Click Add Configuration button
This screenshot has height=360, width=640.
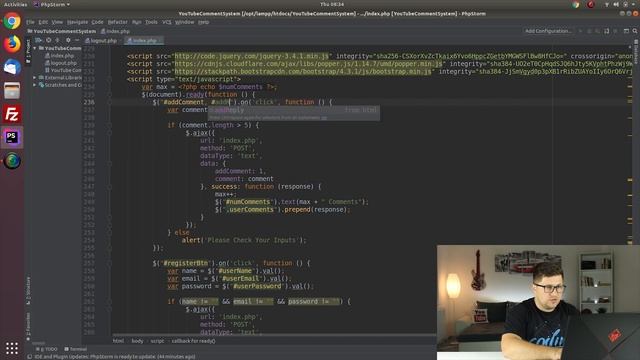(x=548, y=31)
